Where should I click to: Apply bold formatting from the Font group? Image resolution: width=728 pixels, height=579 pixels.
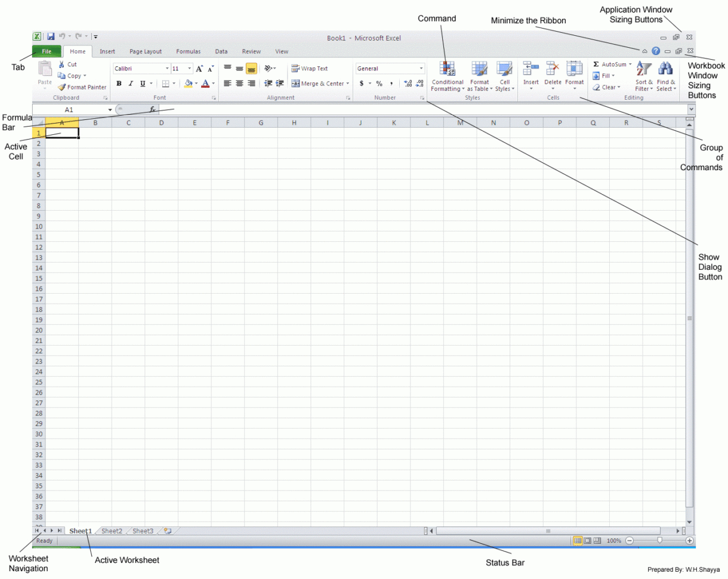pos(119,83)
